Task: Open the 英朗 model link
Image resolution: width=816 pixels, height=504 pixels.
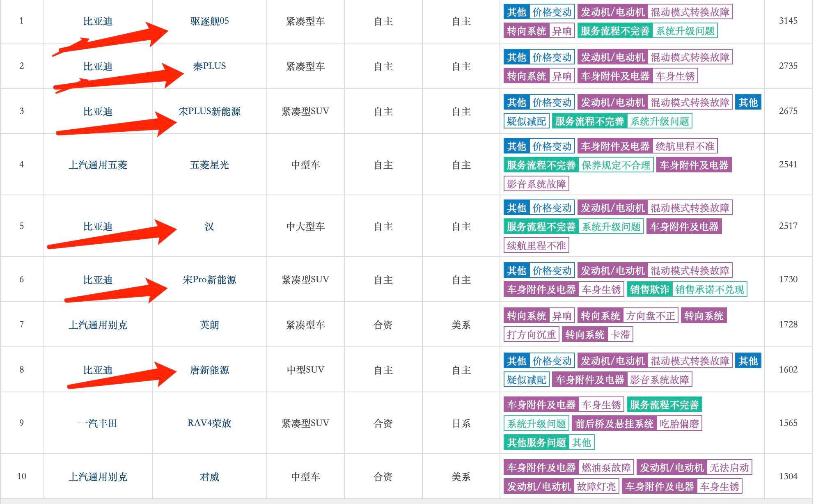Action: coord(209,325)
